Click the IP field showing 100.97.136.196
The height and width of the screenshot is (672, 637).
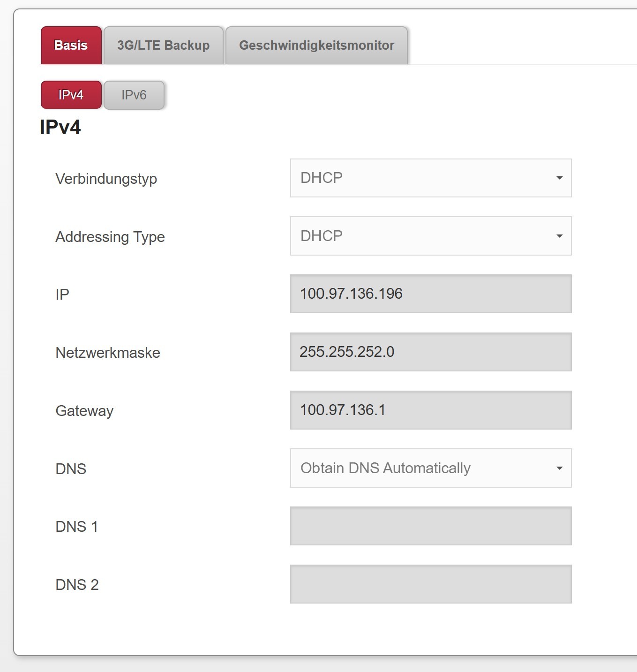click(x=430, y=294)
